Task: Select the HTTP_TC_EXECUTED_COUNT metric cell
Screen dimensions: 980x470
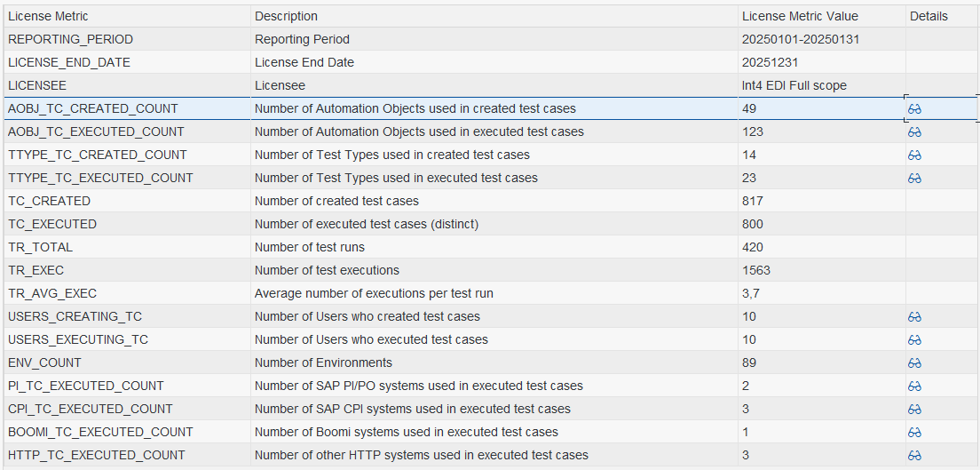Action: tap(128, 457)
